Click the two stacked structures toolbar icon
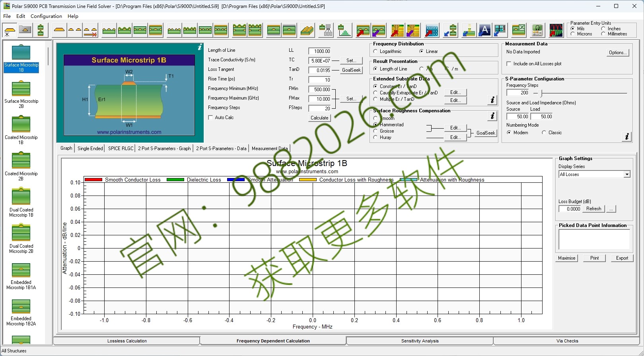Viewport: 644px width, 356px height. click(x=41, y=30)
